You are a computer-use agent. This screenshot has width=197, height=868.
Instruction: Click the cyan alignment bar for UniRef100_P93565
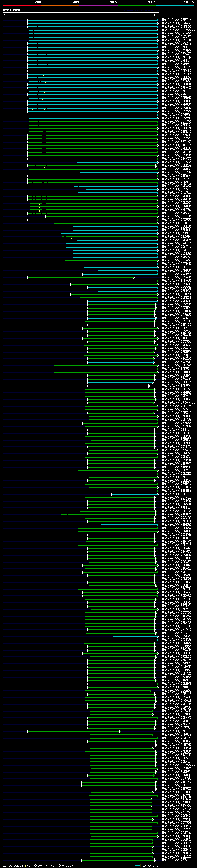[117, 162]
